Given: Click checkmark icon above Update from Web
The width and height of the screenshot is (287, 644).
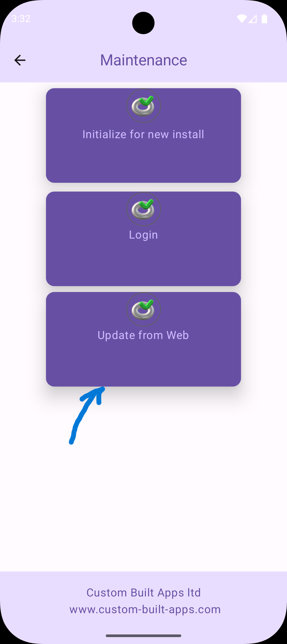Looking at the screenshot, I should (x=143, y=310).
